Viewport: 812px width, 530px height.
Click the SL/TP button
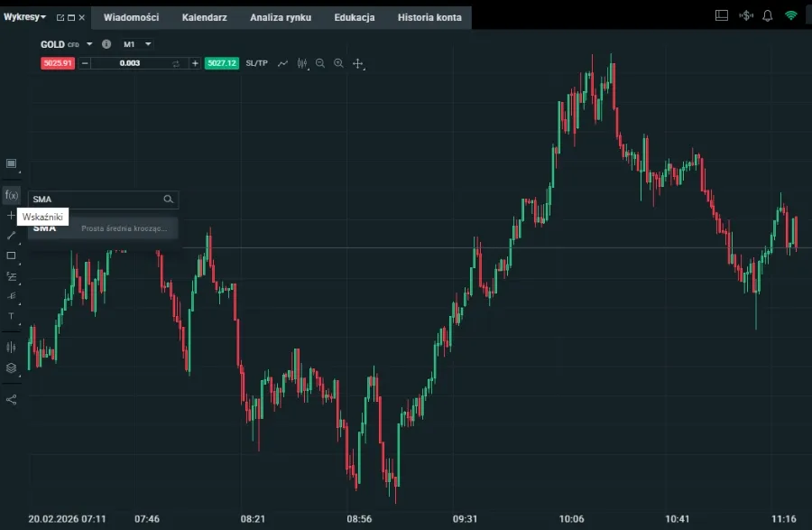click(257, 63)
